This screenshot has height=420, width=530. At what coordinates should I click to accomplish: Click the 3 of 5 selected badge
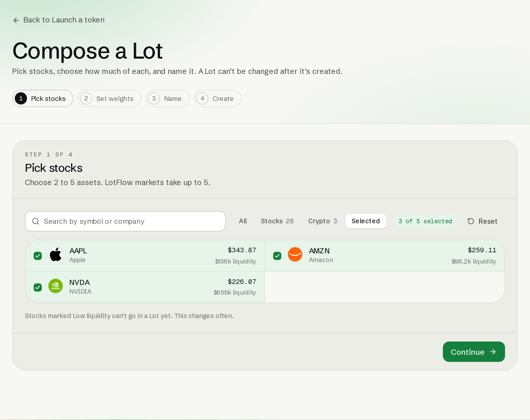click(x=425, y=221)
